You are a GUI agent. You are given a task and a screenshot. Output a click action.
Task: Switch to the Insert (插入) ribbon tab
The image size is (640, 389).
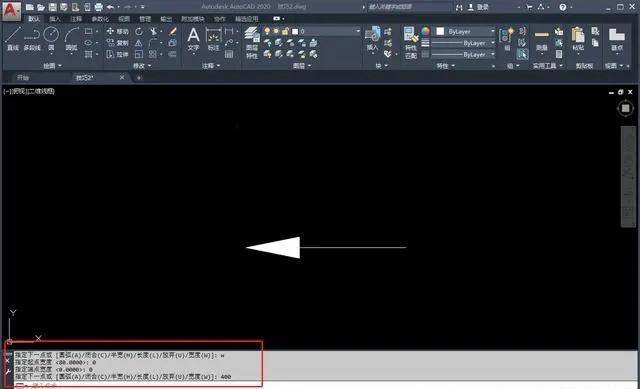coord(55,19)
